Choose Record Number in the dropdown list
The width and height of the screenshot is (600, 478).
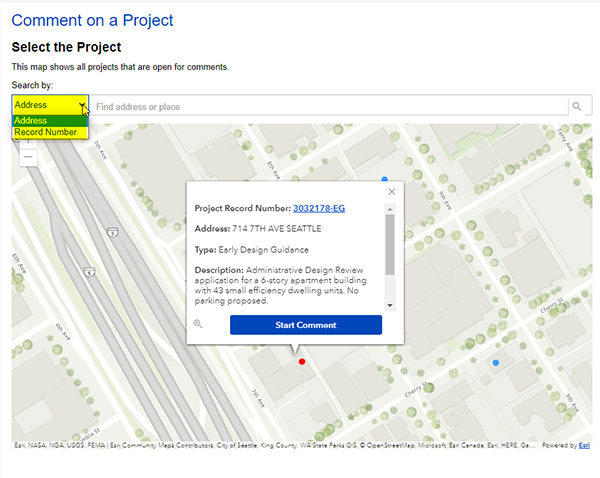50,132
